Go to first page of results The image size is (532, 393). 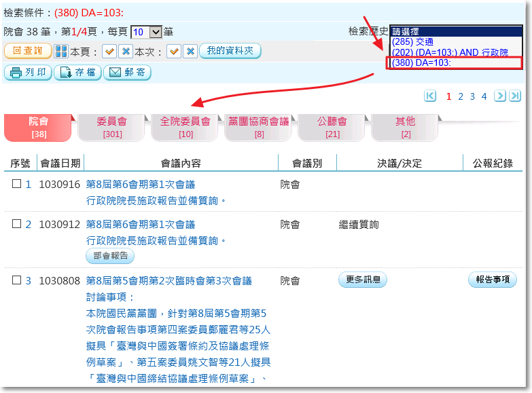tap(430, 96)
